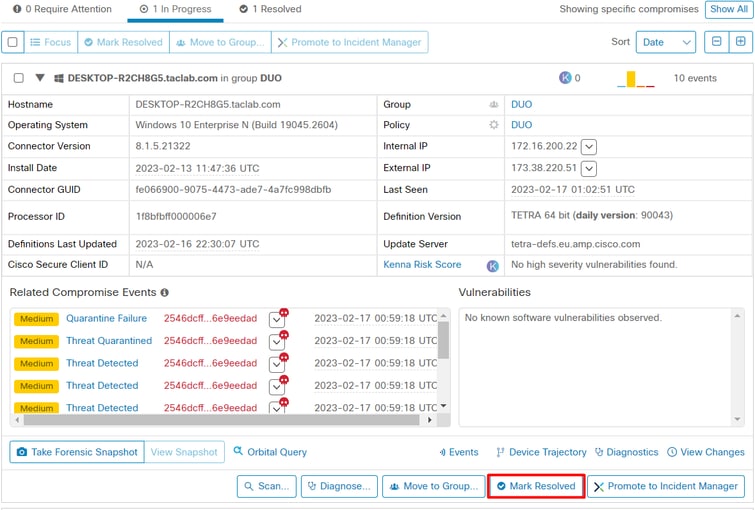The height and width of the screenshot is (510, 755).
Task: Expand hash dropdown in Threat Quarantined row
Action: click(276, 342)
